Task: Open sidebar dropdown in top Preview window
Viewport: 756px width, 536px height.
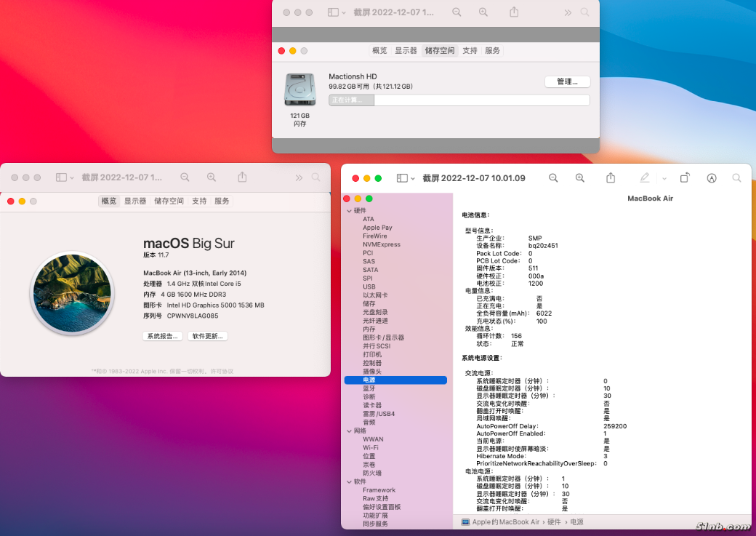Action: click(x=344, y=13)
